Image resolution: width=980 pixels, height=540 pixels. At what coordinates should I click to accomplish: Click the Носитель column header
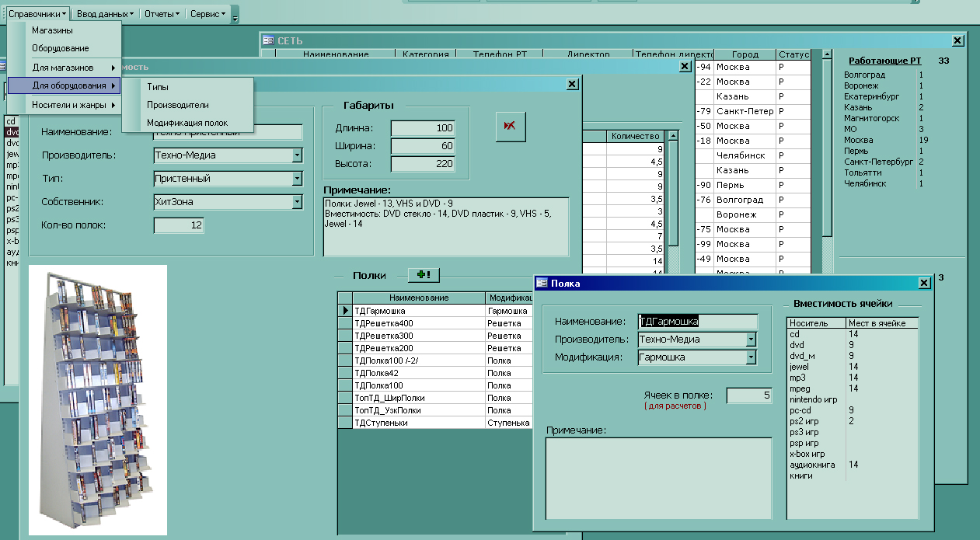click(x=816, y=323)
